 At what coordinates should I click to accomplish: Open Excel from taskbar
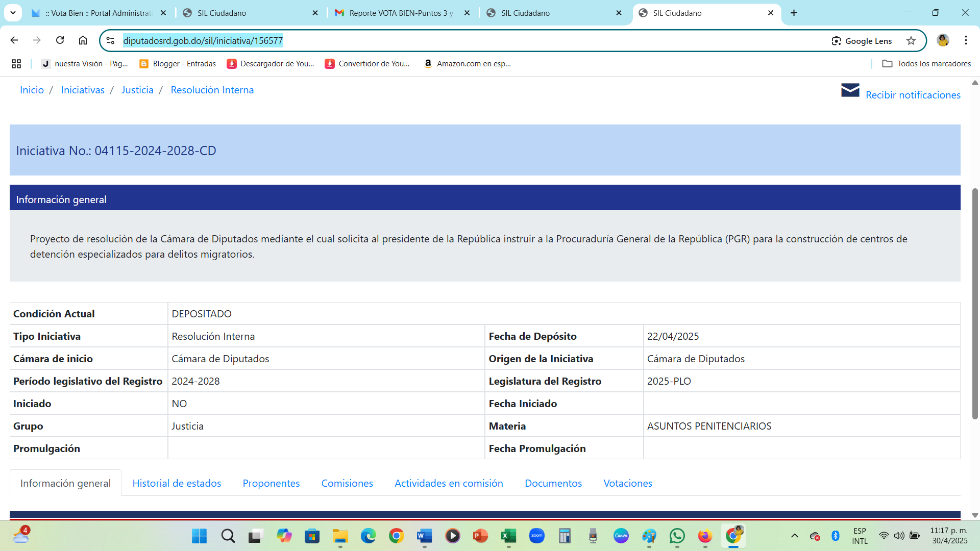(508, 536)
